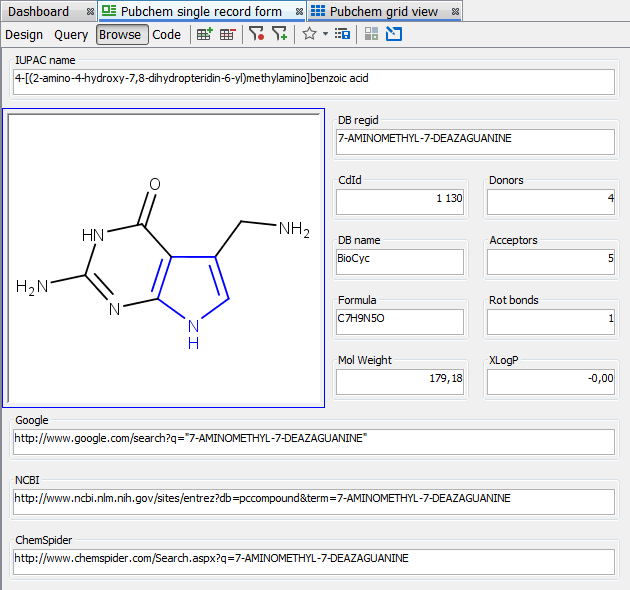Screen dimensions: 630x590
Task: Click the star favorites icon
Action: (309, 34)
